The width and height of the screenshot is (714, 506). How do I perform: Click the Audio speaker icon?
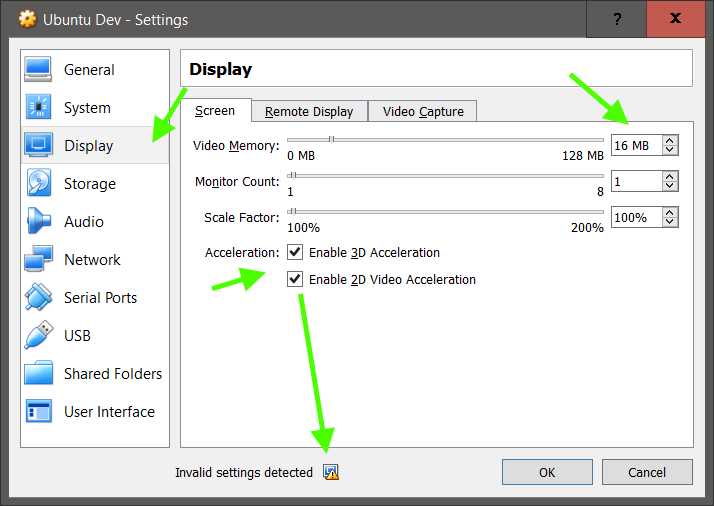[38, 221]
